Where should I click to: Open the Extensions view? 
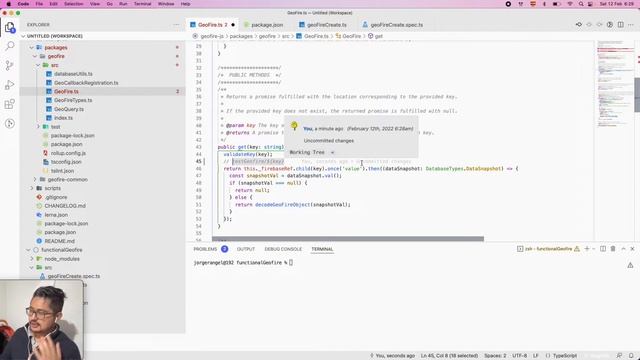10,104
